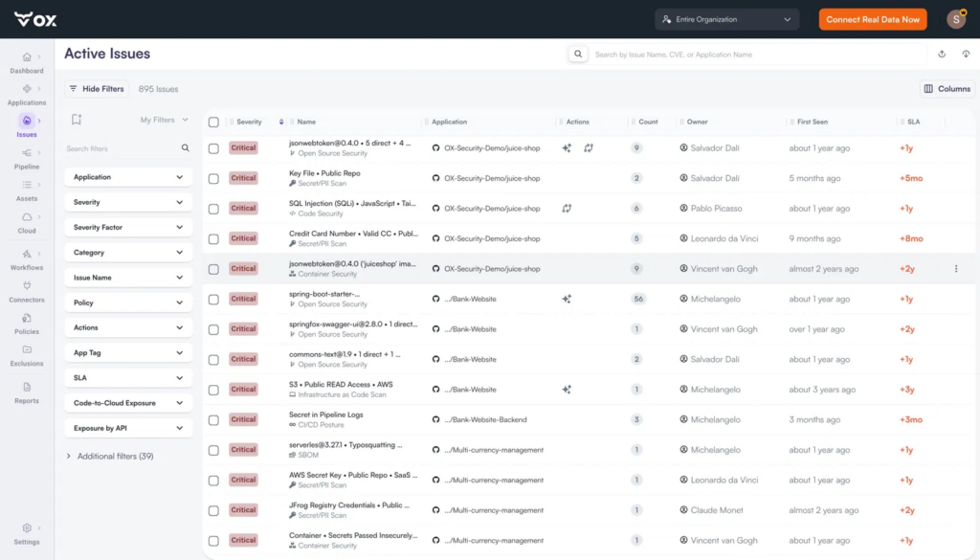Image resolution: width=980 pixels, height=560 pixels.
Task: Click the Hide Filters button
Action: [97, 89]
